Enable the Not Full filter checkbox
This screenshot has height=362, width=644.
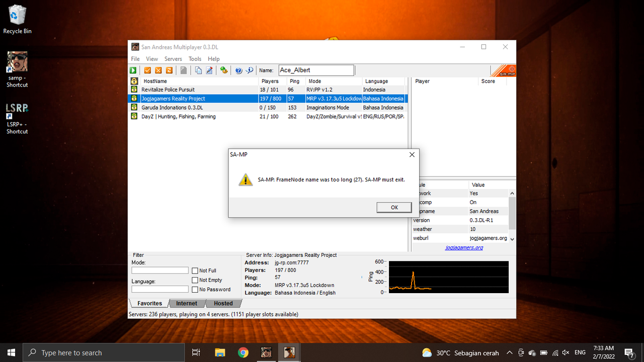click(x=195, y=270)
